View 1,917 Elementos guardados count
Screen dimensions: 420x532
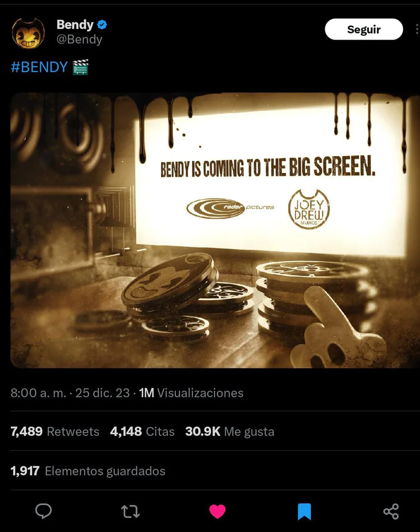pos(88,471)
